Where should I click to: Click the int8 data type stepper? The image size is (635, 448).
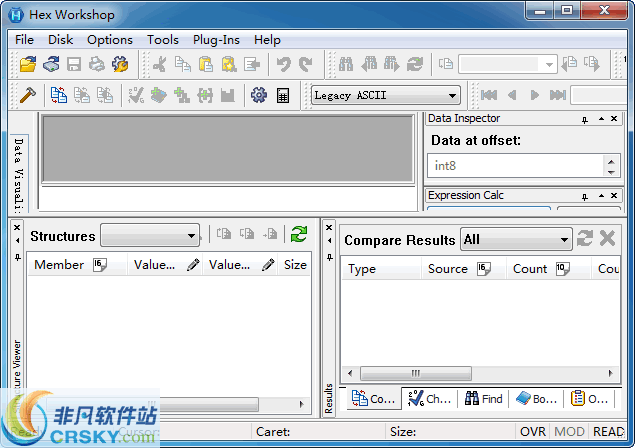pyautogui.click(x=611, y=166)
